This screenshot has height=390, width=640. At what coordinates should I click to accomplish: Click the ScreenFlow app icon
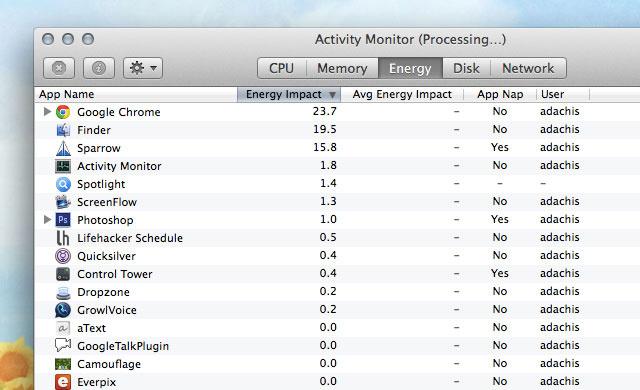[63, 202]
